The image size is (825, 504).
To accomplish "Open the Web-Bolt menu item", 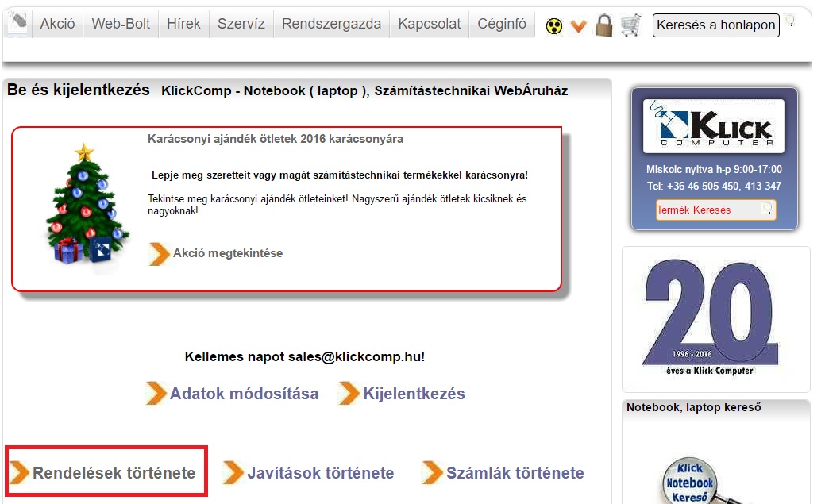I will pyautogui.click(x=121, y=24).
